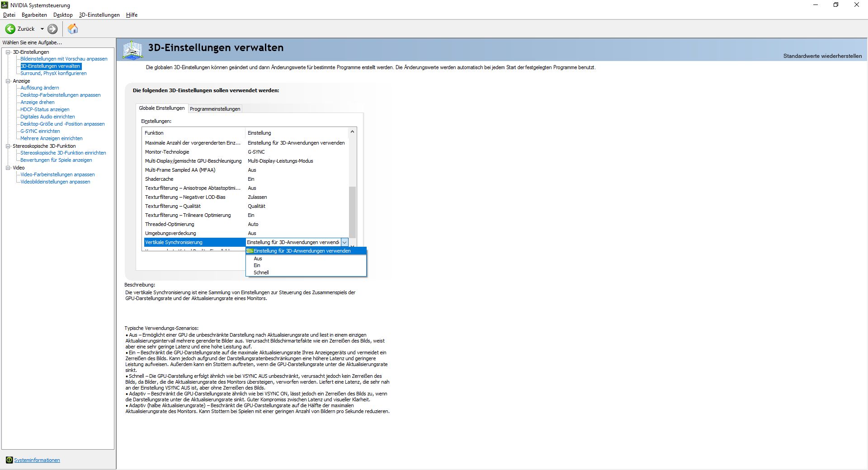Select Bildeinstellungen mit Vorschau anpassen
The image size is (868, 470).
click(64, 59)
